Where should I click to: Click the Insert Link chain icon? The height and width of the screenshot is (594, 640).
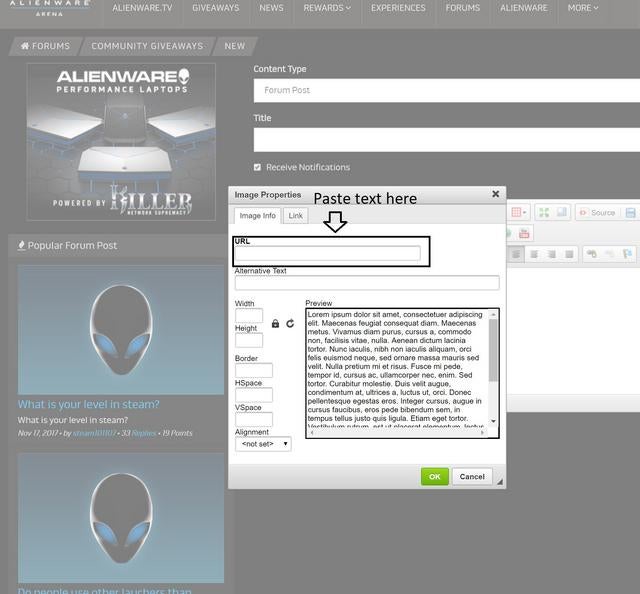591,254
